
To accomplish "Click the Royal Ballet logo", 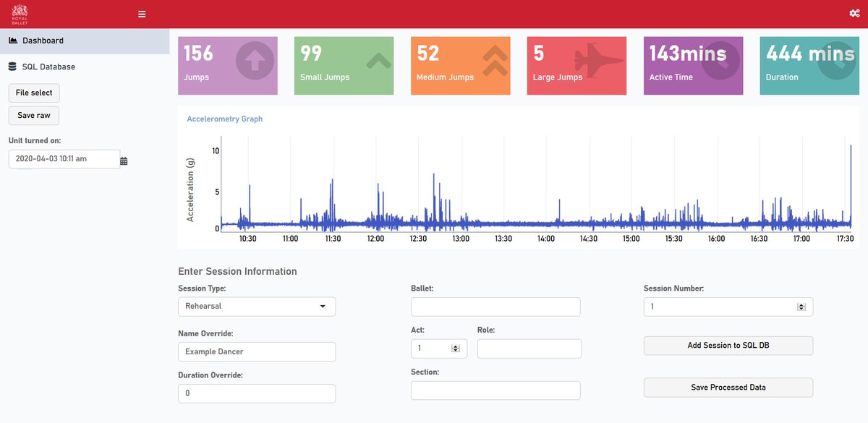I will 20,14.
